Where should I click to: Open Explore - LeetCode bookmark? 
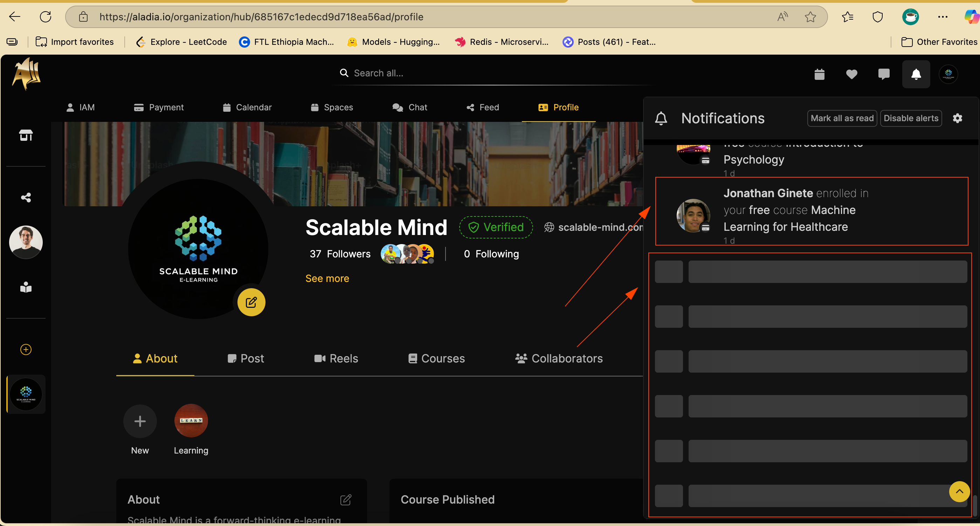[x=181, y=42]
